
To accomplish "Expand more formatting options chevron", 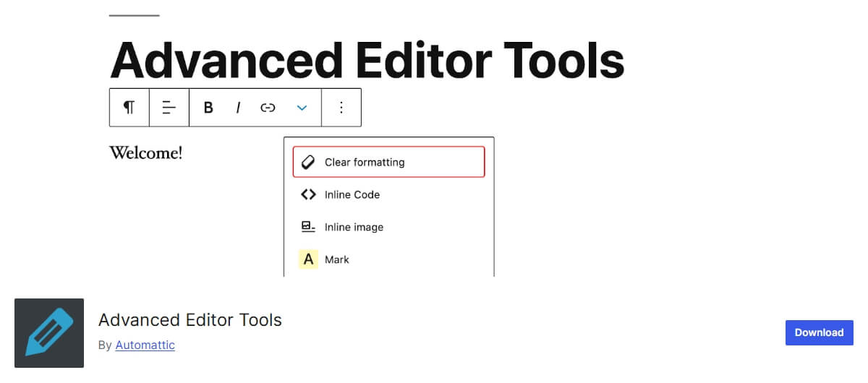I will point(302,108).
